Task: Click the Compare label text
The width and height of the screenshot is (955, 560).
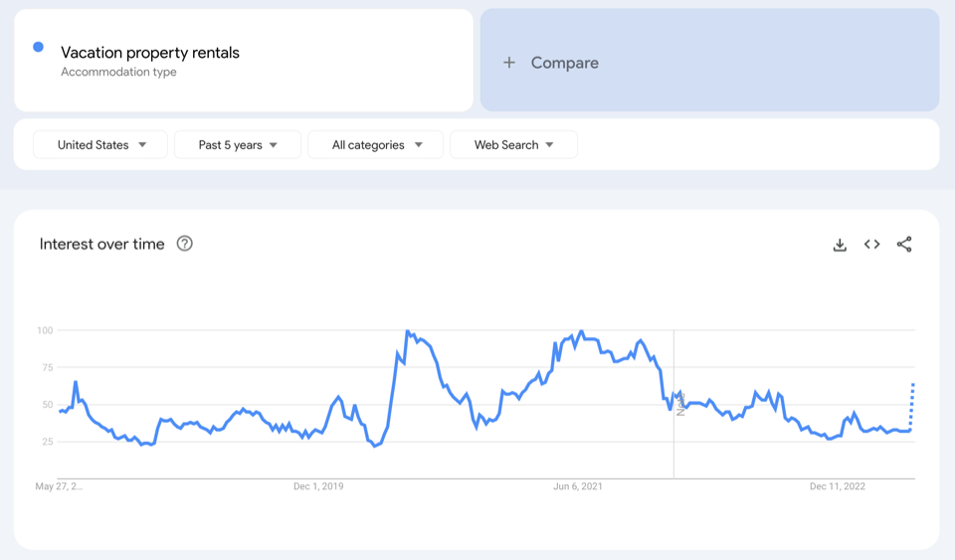Action: pyautogui.click(x=564, y=63)
